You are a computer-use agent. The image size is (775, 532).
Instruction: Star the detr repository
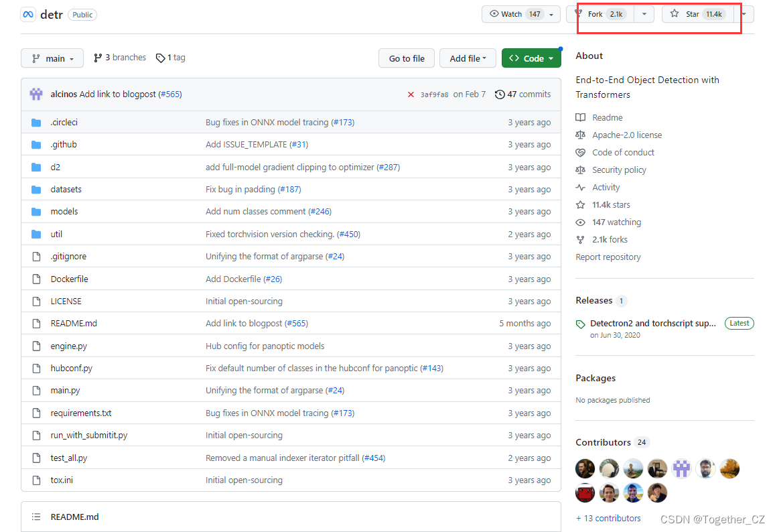tap(698, 14)
